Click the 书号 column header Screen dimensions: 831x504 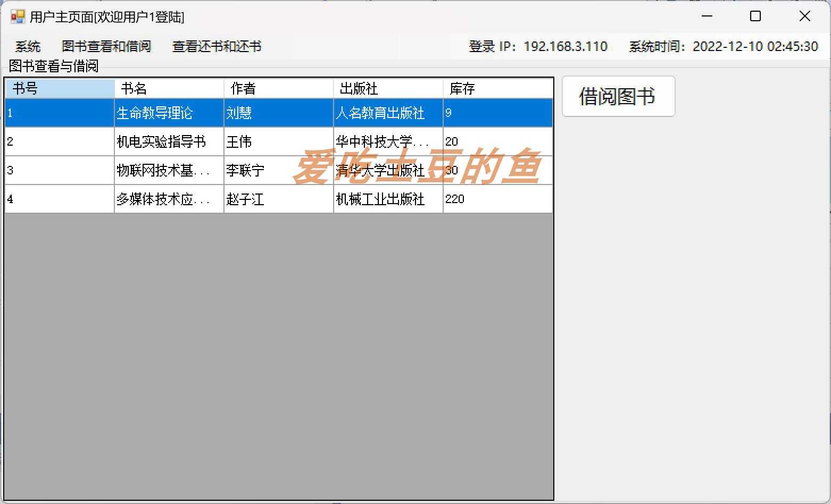click(x=59, y=88)
